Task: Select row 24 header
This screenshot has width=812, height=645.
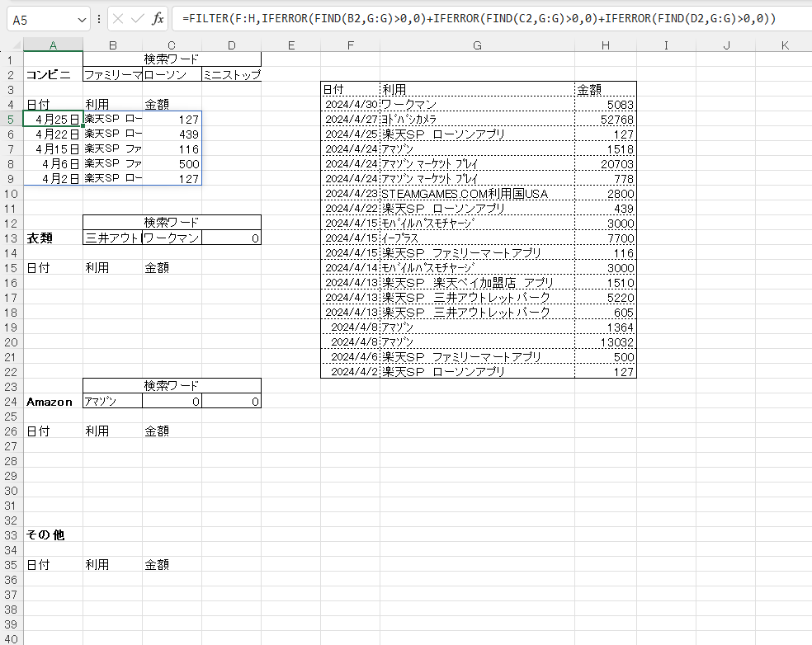Action: coord(12,402)
